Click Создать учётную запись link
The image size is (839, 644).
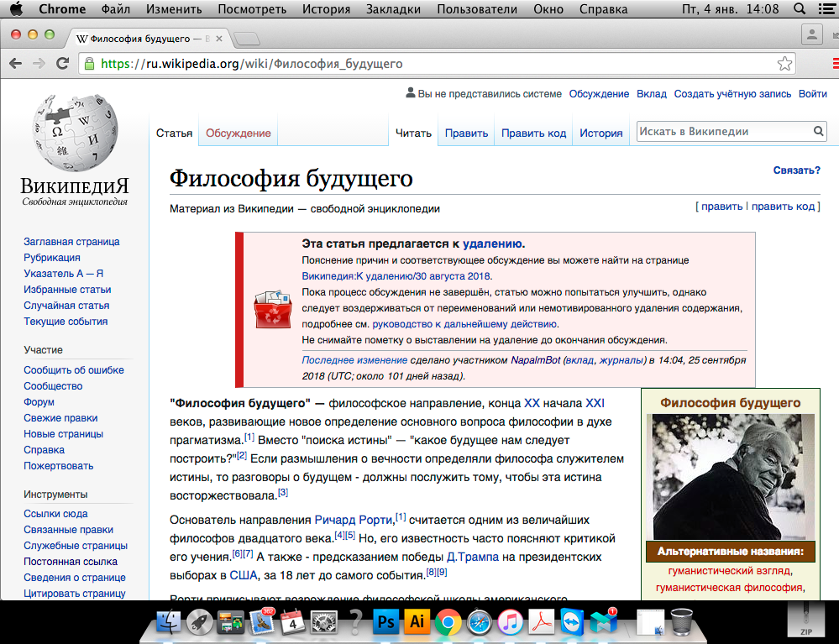(x=732, y=93)
